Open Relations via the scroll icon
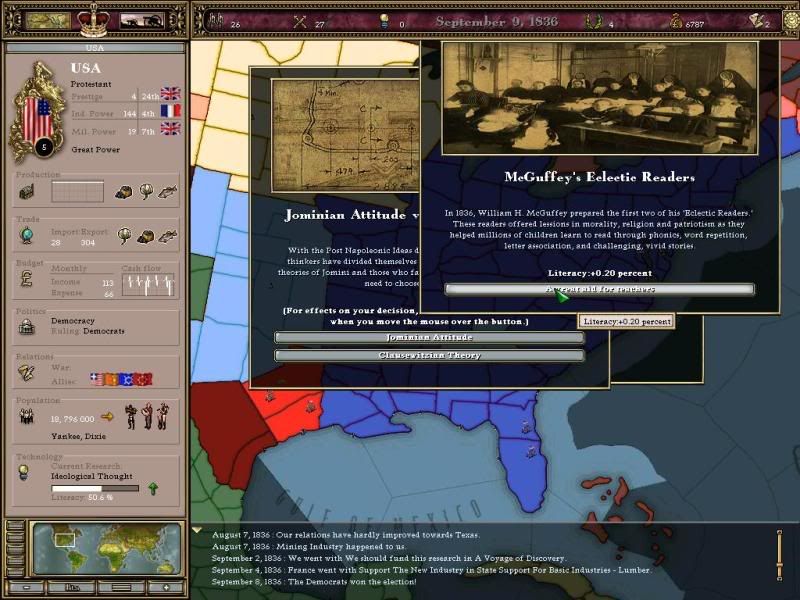Screen dimensions: 800x600 pyautogui.click(x=25, y=372)
